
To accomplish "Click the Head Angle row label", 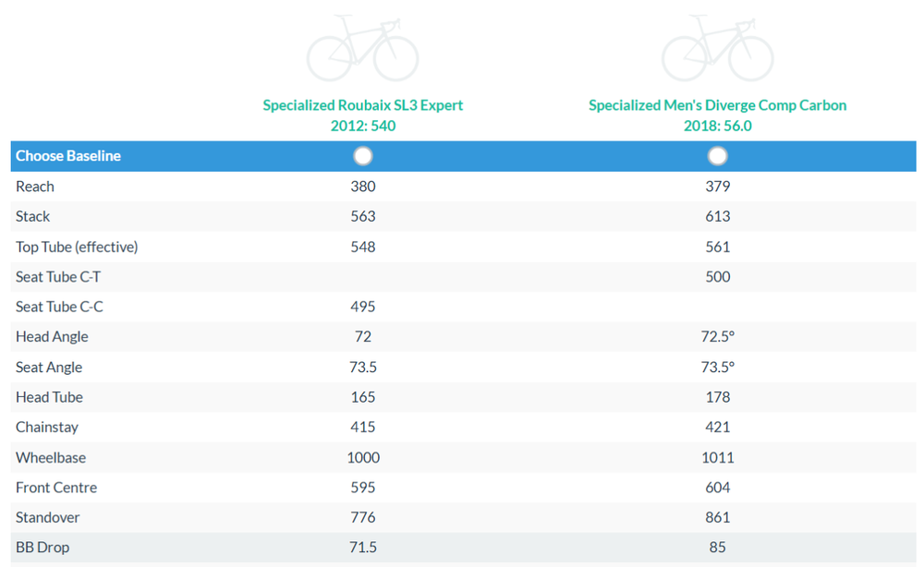I will click(x=52, y=337).
